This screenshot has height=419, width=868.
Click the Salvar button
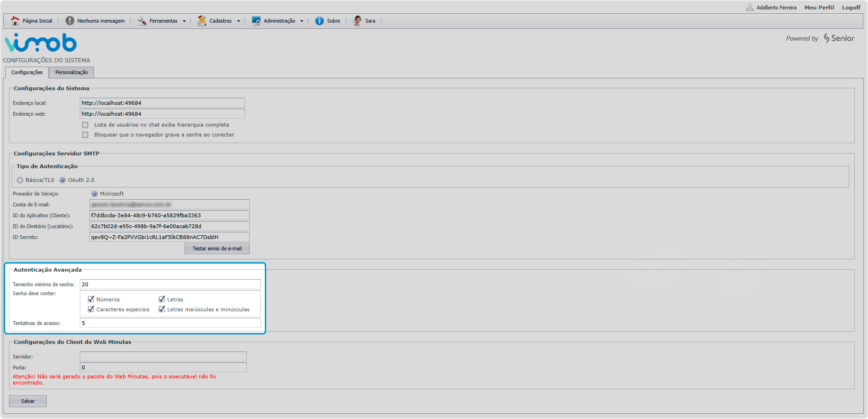[x=28, y=401]
